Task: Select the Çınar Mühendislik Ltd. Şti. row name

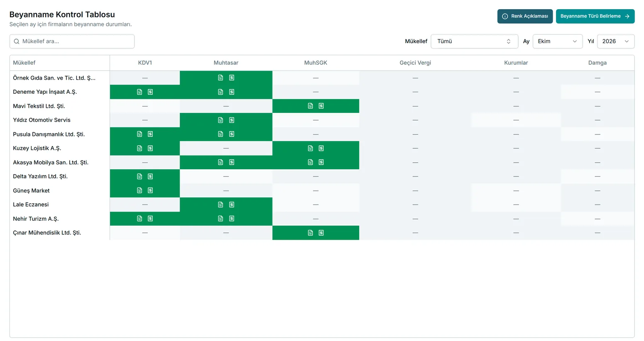Action: [47, 233]
